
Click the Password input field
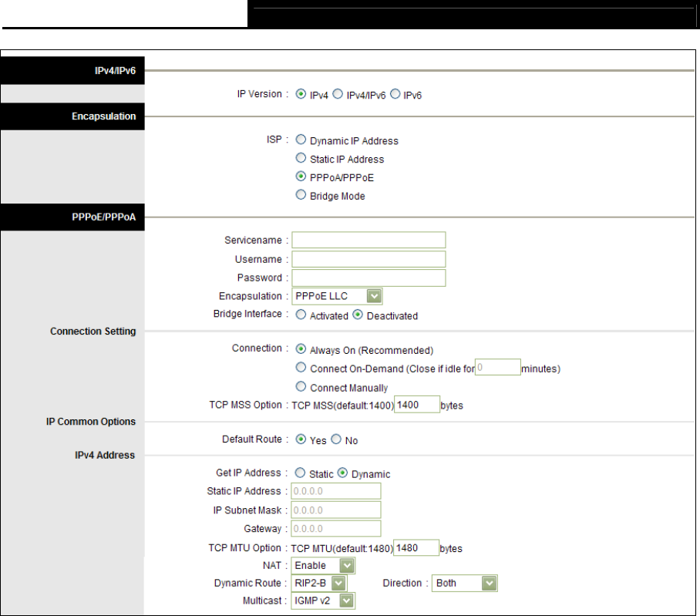pyautogui.click(x=369, y=278)
